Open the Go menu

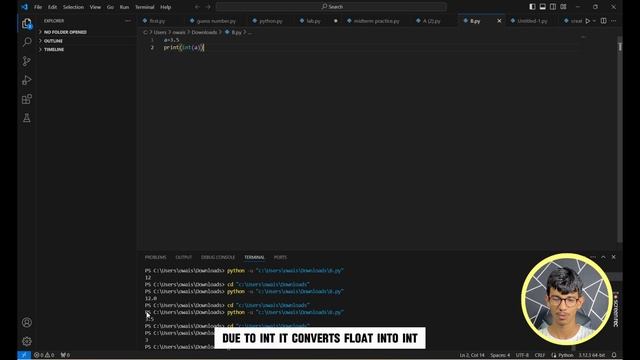pos(110,7)
